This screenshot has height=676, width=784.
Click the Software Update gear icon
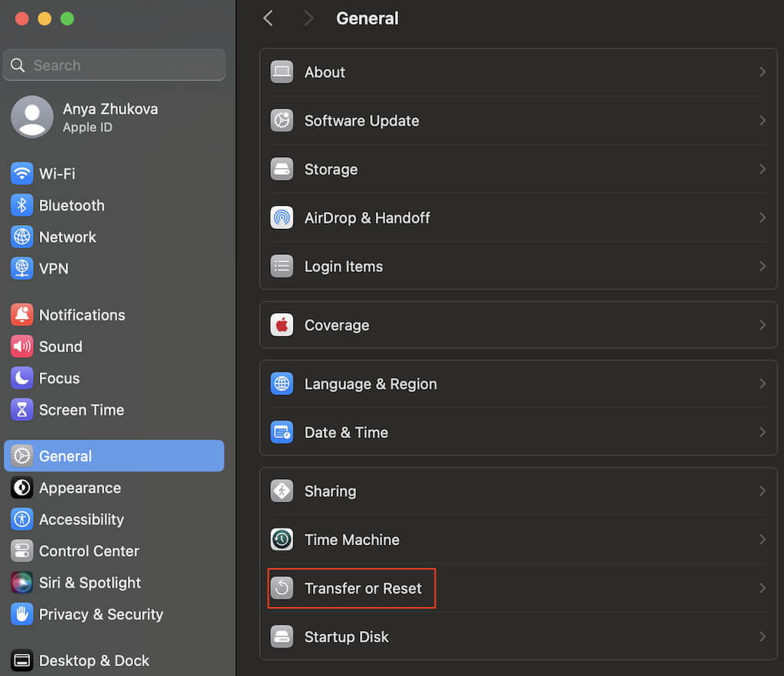coord(282,120)
